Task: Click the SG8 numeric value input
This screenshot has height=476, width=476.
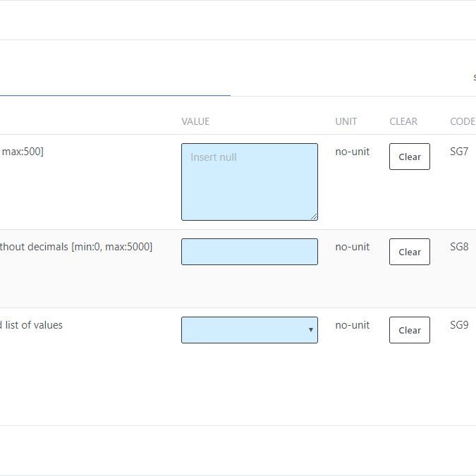Action: pos(249,252)
